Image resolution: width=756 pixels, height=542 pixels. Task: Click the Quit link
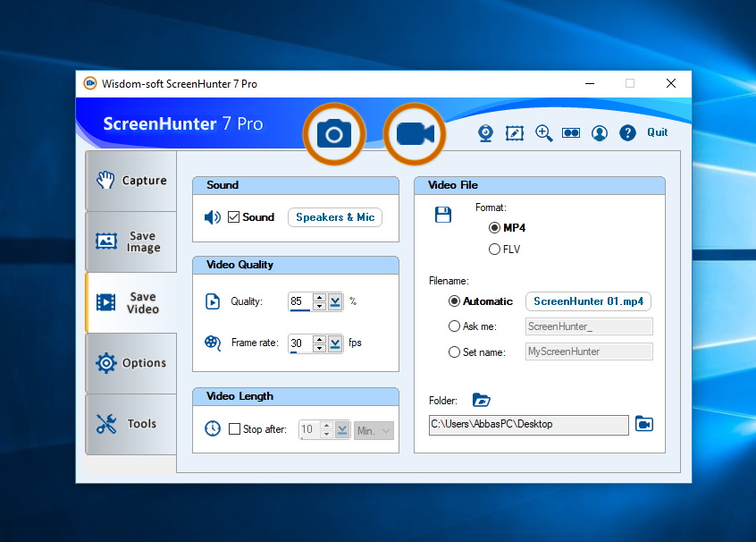click(x=657, y=132)
